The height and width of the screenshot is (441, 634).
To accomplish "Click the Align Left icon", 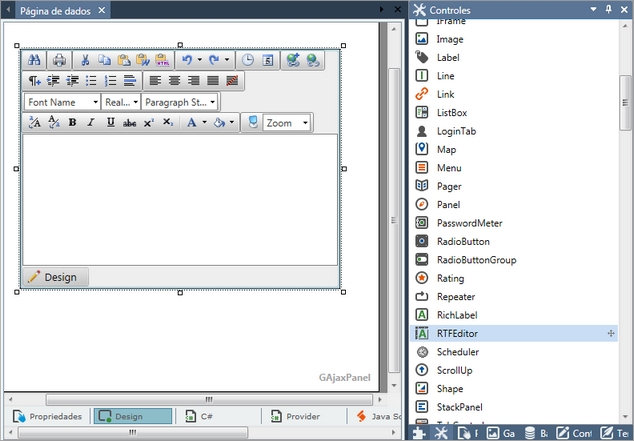I will coord(155,81).
